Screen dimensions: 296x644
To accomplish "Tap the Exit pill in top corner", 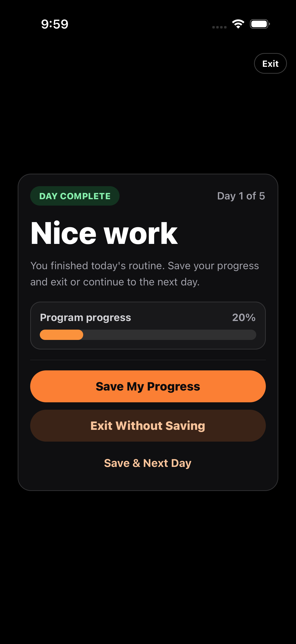I will (270, 64).
